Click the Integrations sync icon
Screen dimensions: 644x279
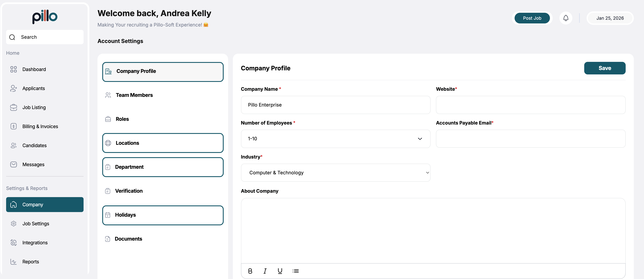(13, 242)
